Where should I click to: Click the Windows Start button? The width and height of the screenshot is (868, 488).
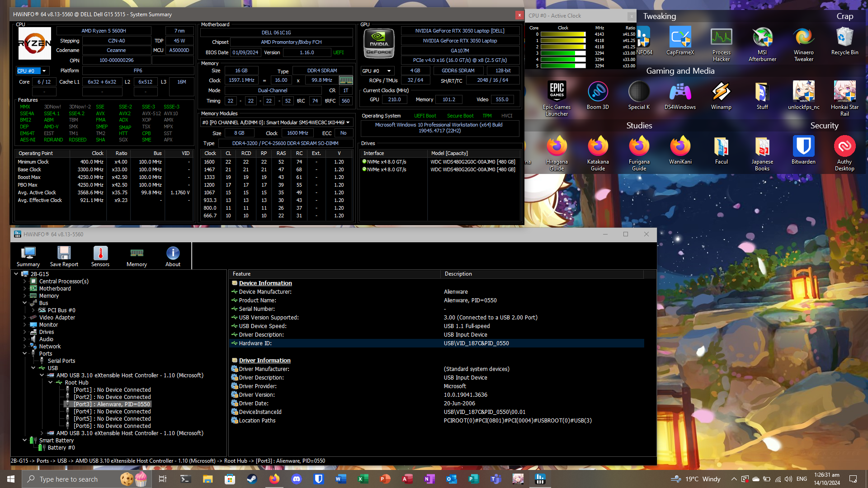coord(11,479)
